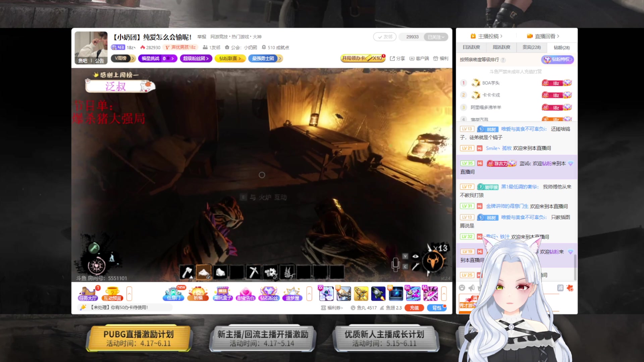Expand the gift list arrow at right
This screenshot has height=362, width=644.
click(x=444, y=293)
